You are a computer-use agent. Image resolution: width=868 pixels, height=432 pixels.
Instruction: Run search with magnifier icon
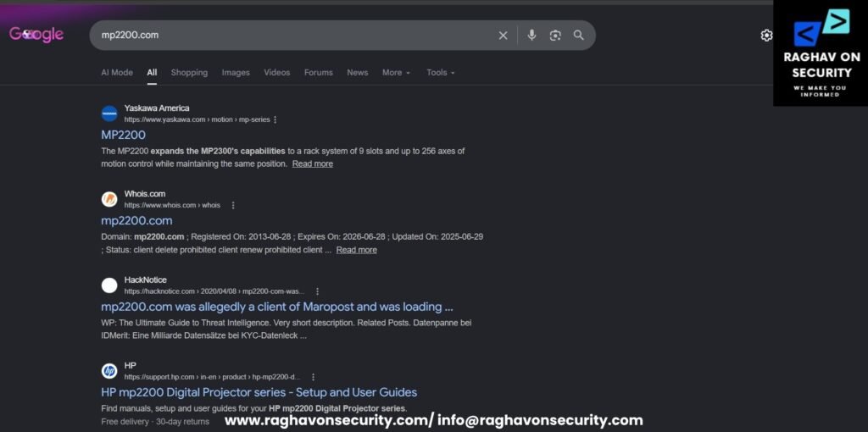coord(578,36)
